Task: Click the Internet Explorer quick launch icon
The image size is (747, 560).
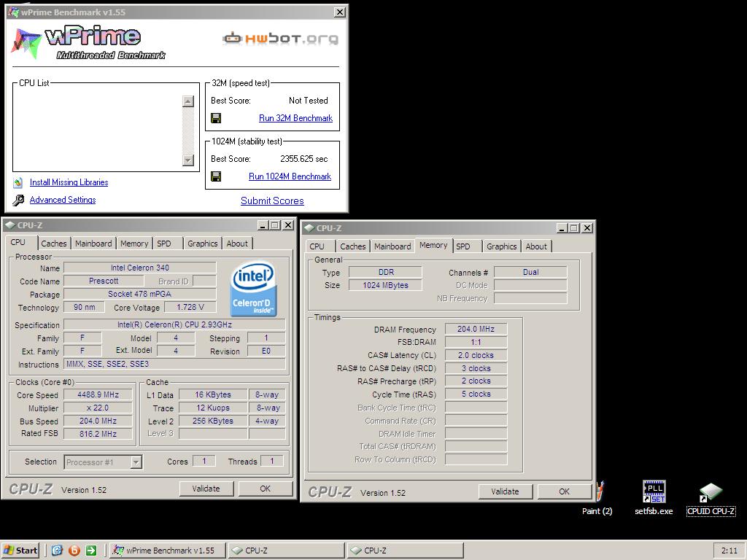Action: click(57, 551)
